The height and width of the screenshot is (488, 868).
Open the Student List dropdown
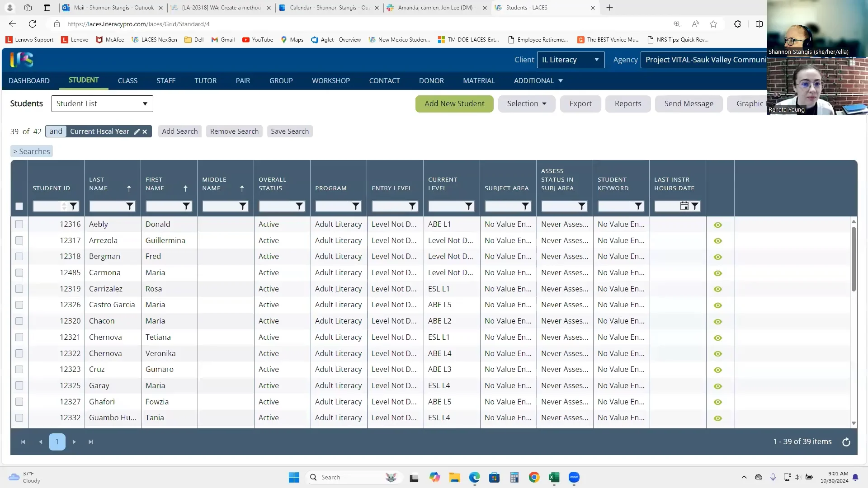pos(102,103)
